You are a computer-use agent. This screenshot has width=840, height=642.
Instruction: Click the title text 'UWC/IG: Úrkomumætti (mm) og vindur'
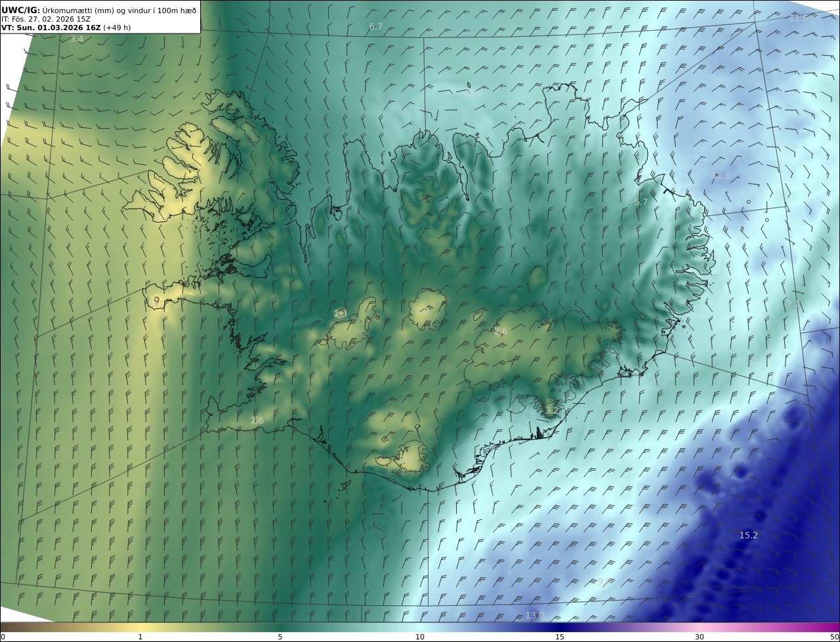(98, 10)
